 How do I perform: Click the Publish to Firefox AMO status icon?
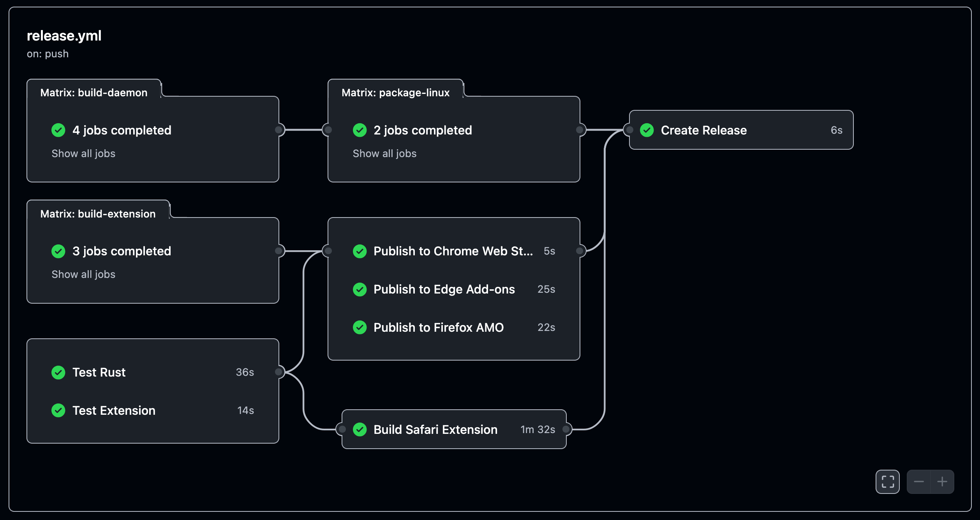pos(360,327)
